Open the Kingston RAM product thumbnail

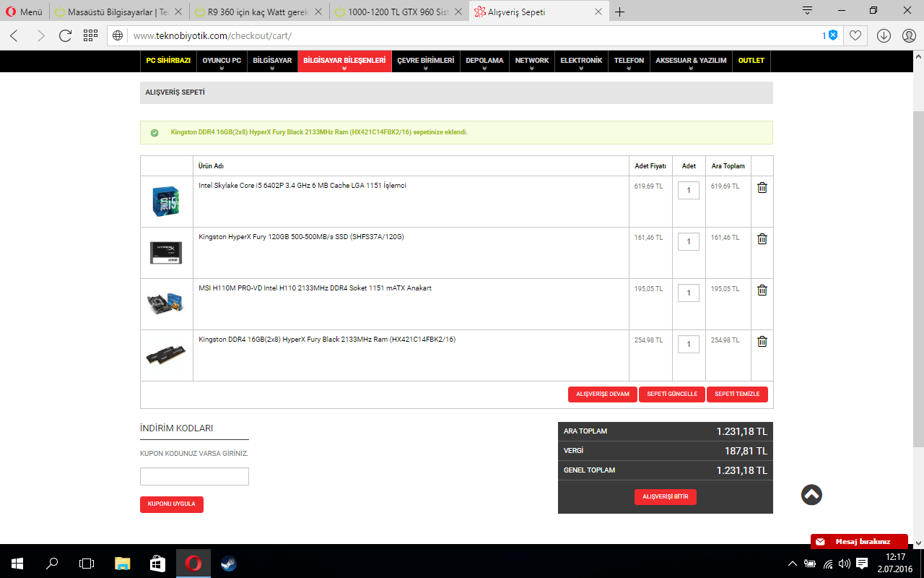tap(166, 355)
